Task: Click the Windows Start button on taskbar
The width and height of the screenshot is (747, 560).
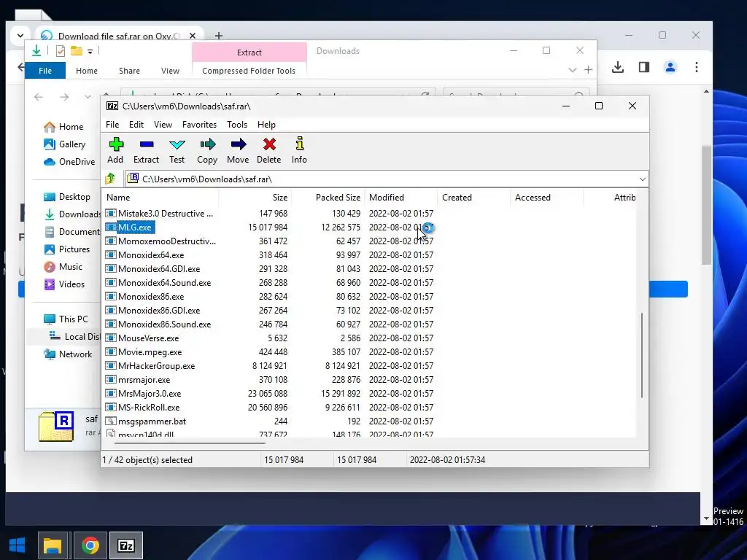Action: 18,545
